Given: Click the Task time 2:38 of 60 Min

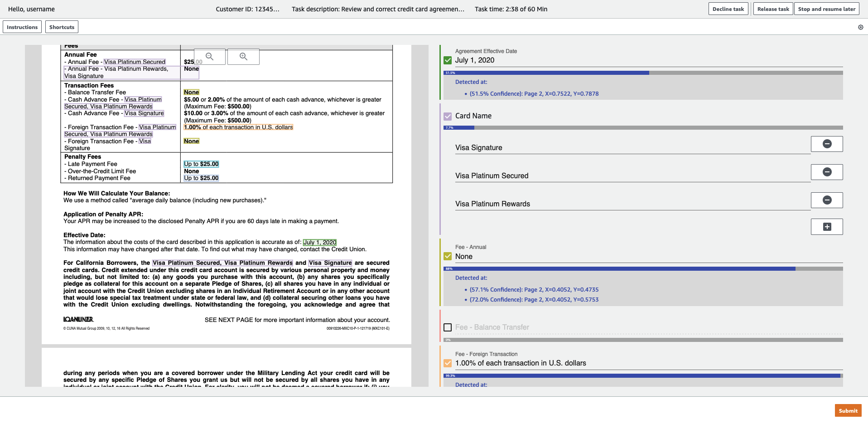Looking at the screenshot, I should pos(511,9).
